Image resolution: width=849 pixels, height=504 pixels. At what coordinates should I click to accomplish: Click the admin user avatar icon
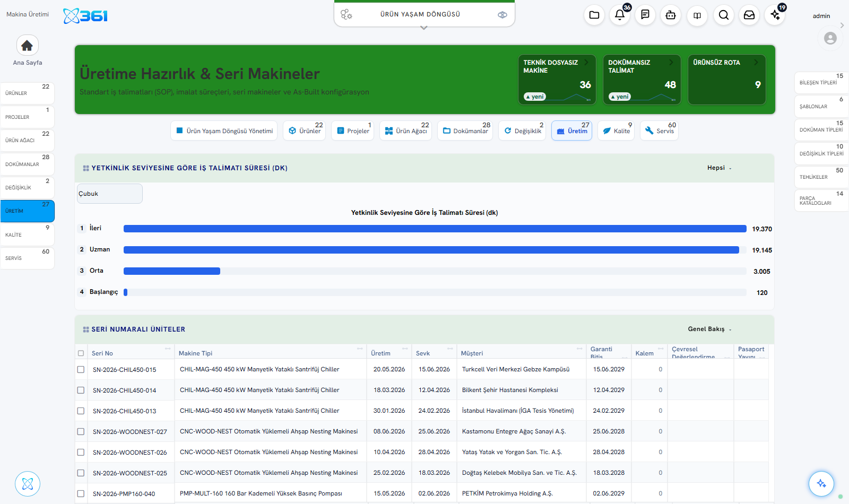pyautogui.click(x=830, y=38)
